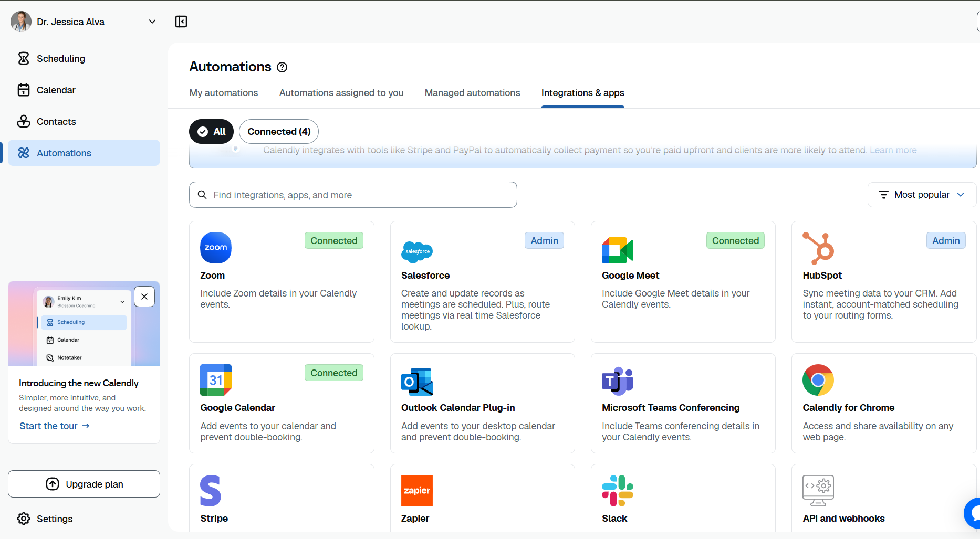Click the Google Meet Connected badge
980x539 pixels.
click(x=735, y=240)
